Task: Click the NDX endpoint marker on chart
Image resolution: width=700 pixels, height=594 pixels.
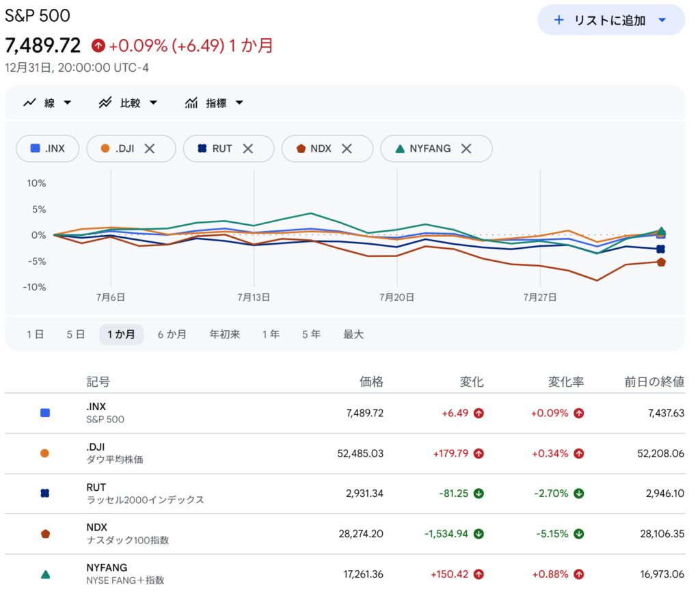Action: 661,262
